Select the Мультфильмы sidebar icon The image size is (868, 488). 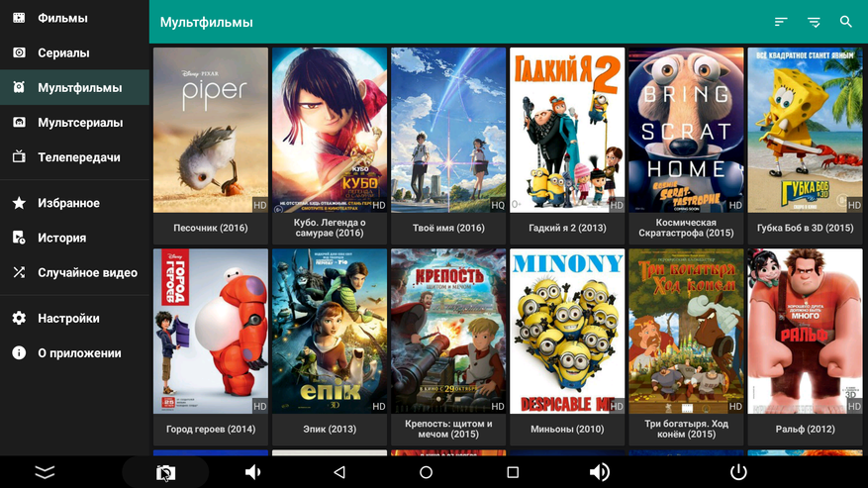19,87
